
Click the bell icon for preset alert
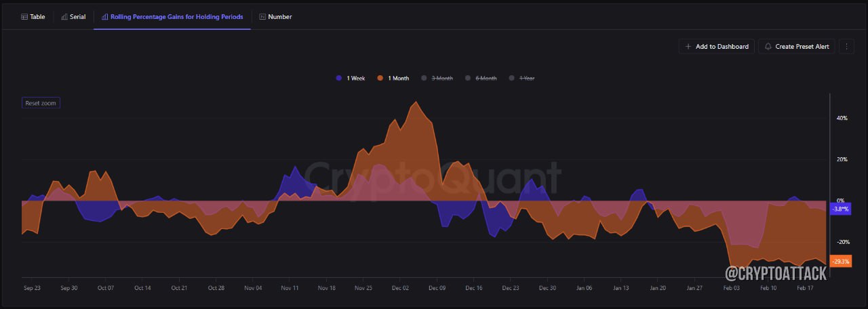[x=768, y=46]
